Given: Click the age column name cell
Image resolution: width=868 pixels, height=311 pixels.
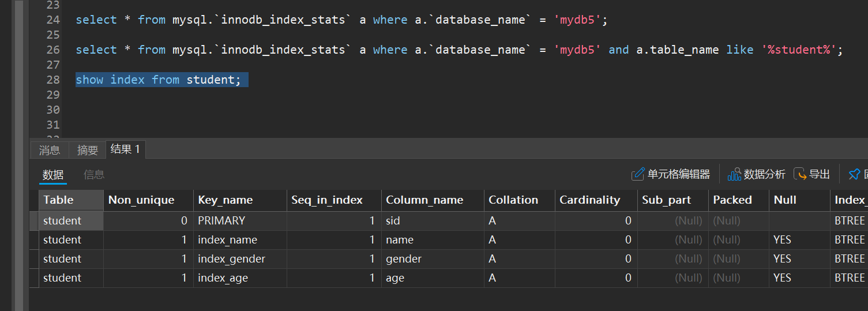Looking at the screenshot, I should point(395,278).
